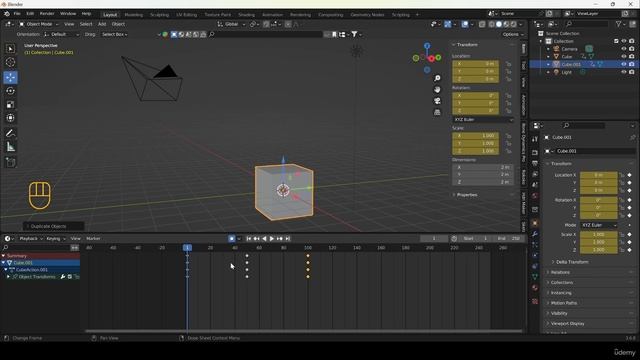This screenshot has height=360, width=640.
Task: Open the timeline Keying menu
Action: pos(55,239)
